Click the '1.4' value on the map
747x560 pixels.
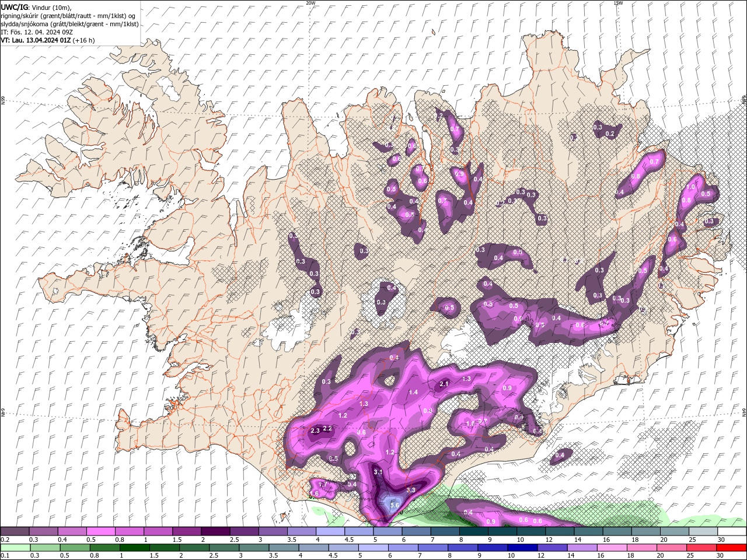tap(413, 393)
